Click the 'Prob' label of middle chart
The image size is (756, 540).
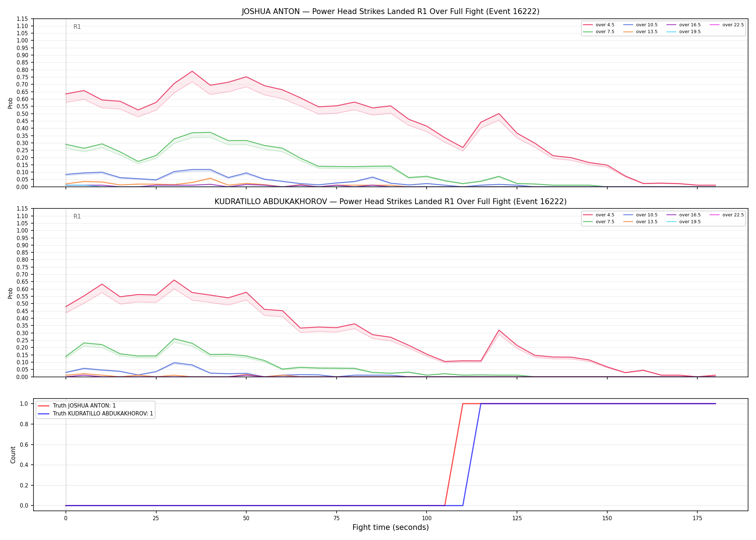[x=10, y=293]
